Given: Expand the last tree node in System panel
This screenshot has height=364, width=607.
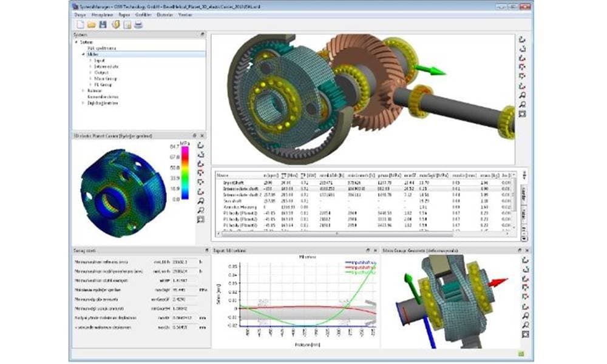Looking at the screenshot, I should tap(83, 103).
